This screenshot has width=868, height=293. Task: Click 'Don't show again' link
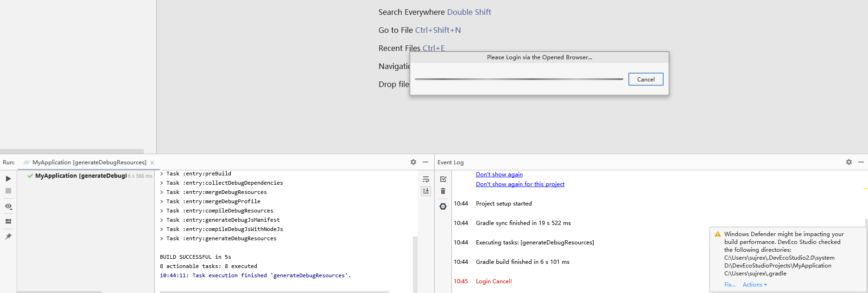coord(499,175)
